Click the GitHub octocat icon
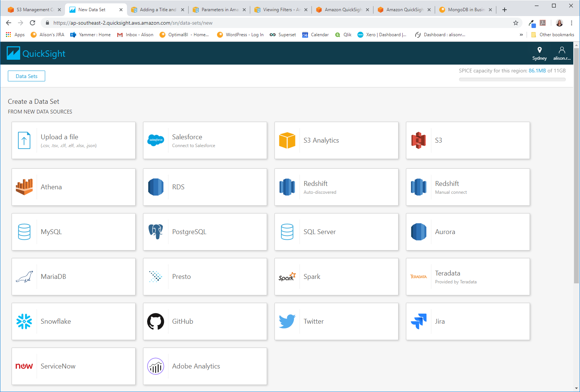Screen dimensions: 580x392 pyautogui.click(x=156, y=321)
